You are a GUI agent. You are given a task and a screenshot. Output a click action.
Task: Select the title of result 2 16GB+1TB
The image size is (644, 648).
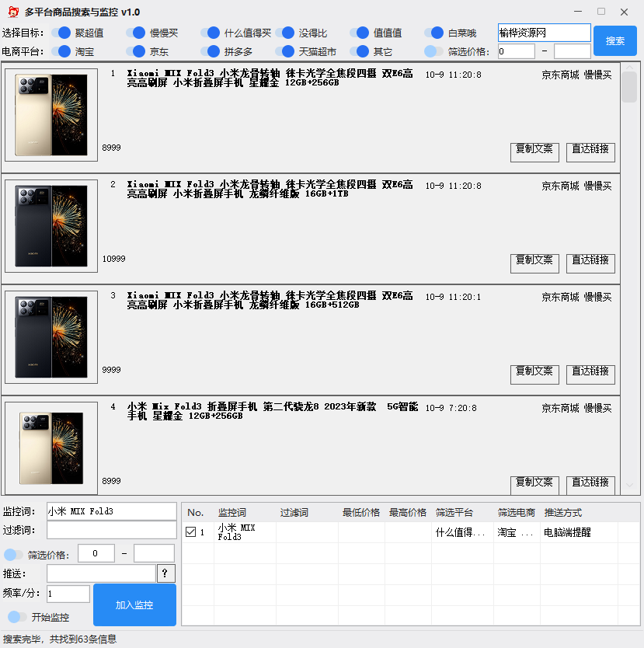[270, 189]
